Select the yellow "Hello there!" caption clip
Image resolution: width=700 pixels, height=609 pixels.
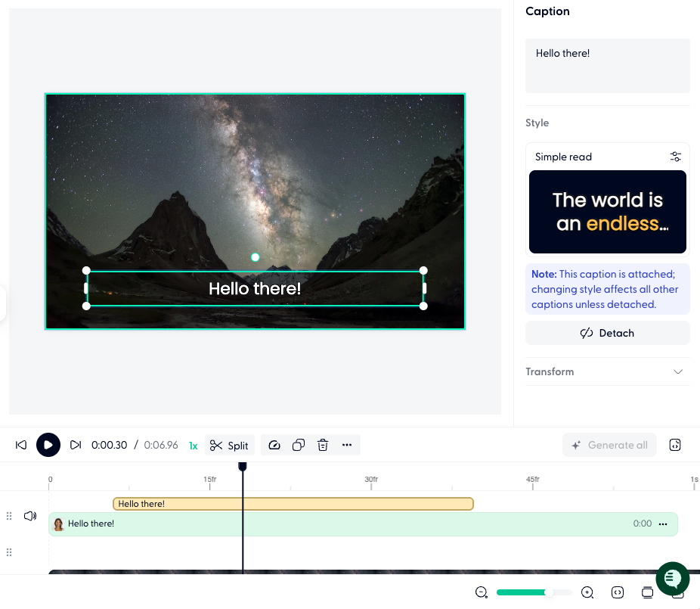(x=293, y=504)
